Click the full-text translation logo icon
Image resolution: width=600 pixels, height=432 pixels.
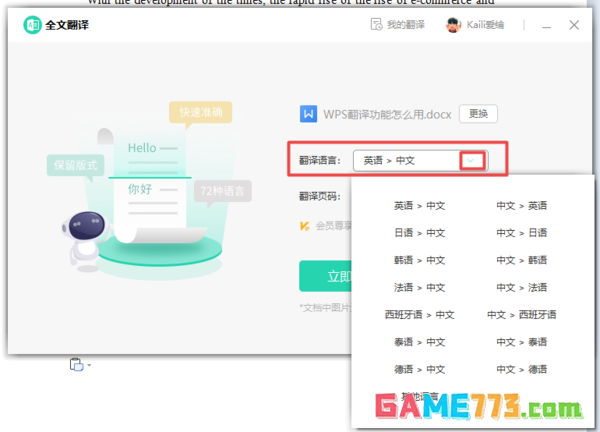point(33,25)
